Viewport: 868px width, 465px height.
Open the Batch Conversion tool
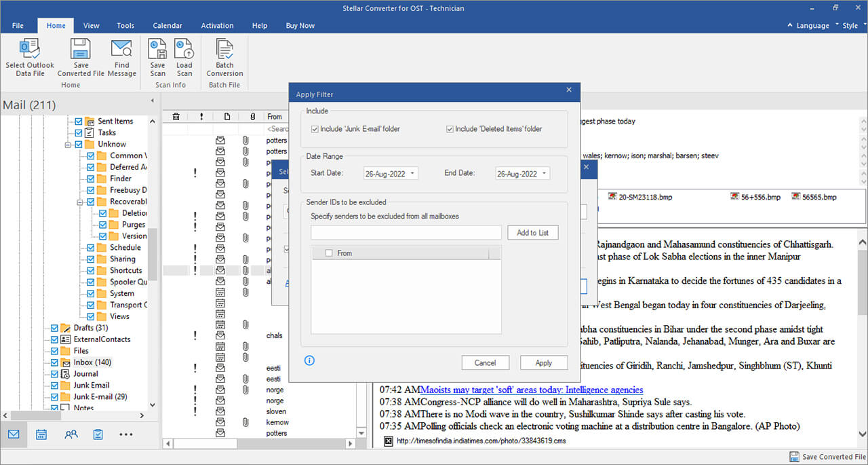pos(224,57)
